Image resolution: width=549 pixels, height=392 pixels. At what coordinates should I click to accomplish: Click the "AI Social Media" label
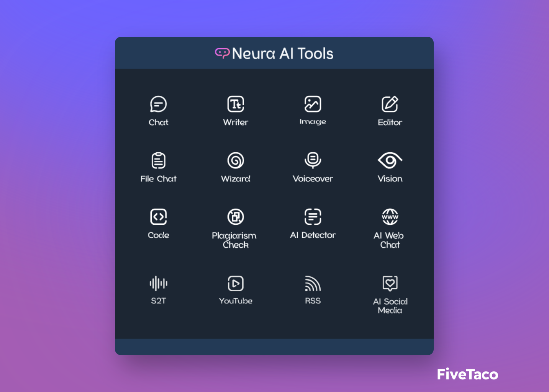(390, 306)
